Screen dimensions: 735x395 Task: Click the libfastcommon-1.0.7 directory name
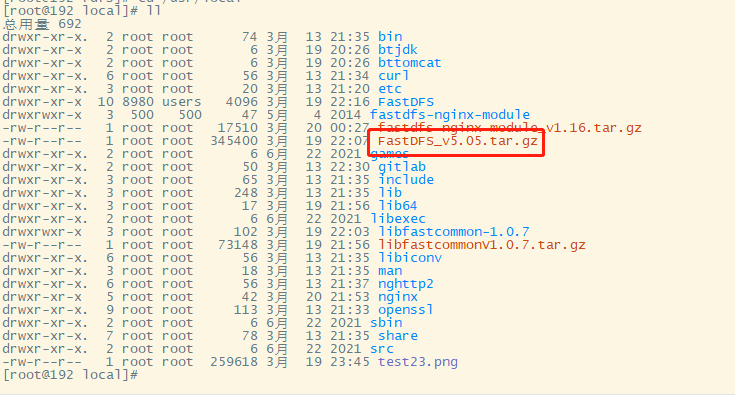[x=454, y=232]
